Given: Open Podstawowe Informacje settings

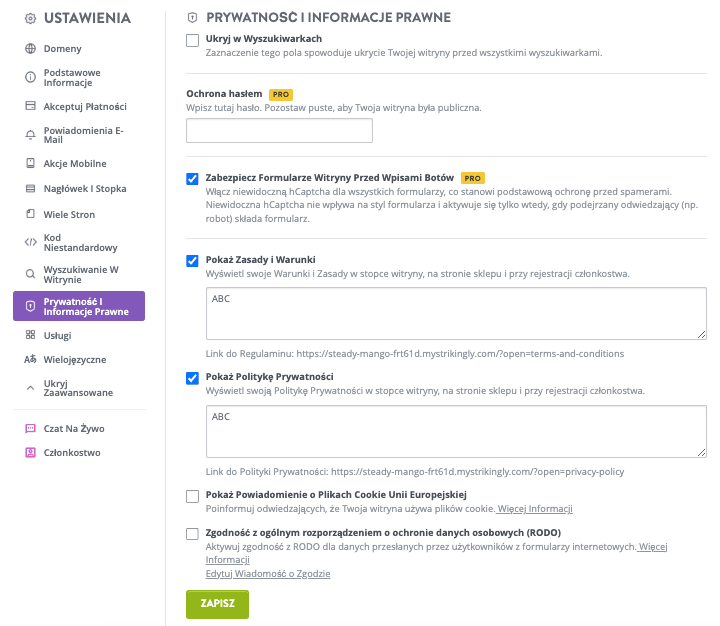Looking at the screenshot, I should [x=71, y=77].
